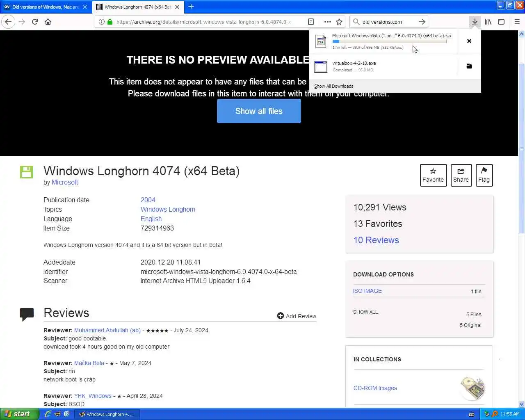The image size is (525, 420).
Task: Cancel the Windows Vista ISO download
Action: [469, 41]
